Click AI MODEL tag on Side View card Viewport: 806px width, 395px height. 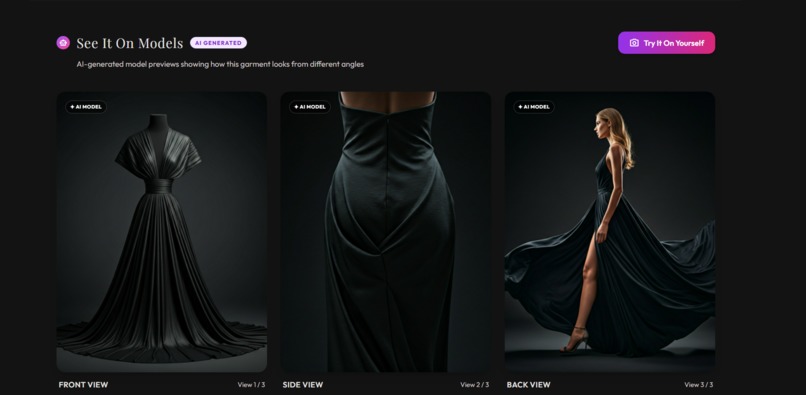[310, 107]
